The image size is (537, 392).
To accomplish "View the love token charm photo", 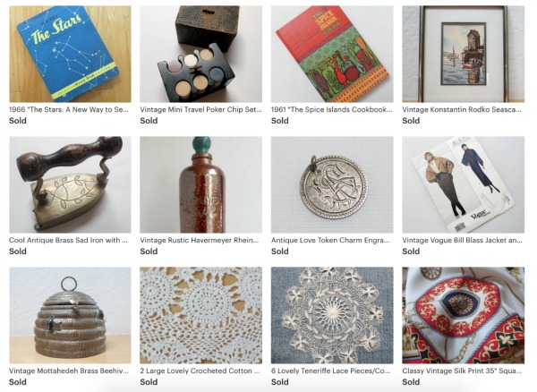I will (332, 184).
